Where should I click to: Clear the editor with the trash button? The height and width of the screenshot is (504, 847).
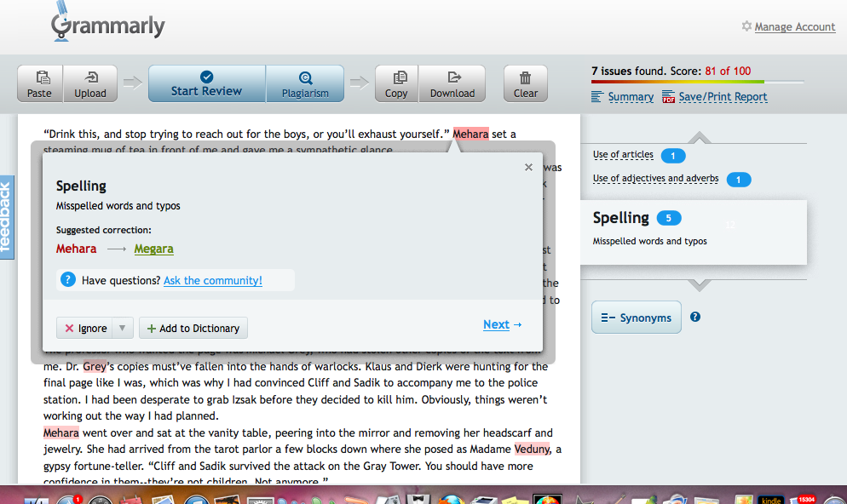tap(526, 83)
